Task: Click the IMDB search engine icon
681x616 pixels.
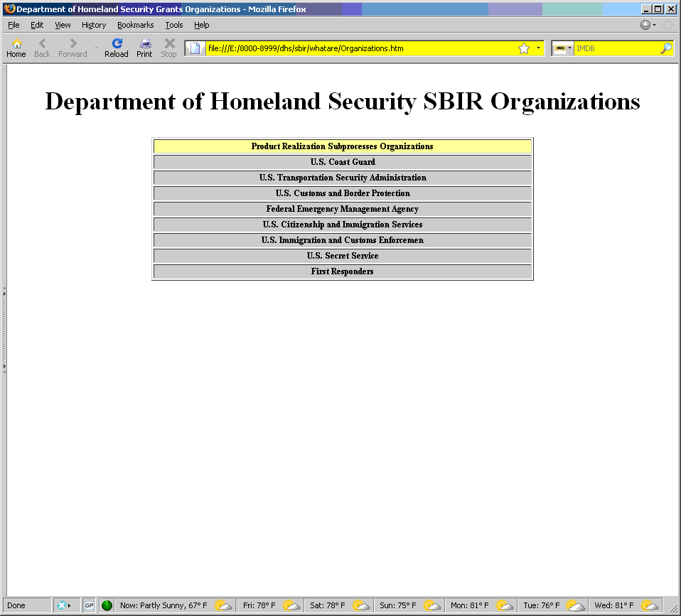Action: coord(560,48)
